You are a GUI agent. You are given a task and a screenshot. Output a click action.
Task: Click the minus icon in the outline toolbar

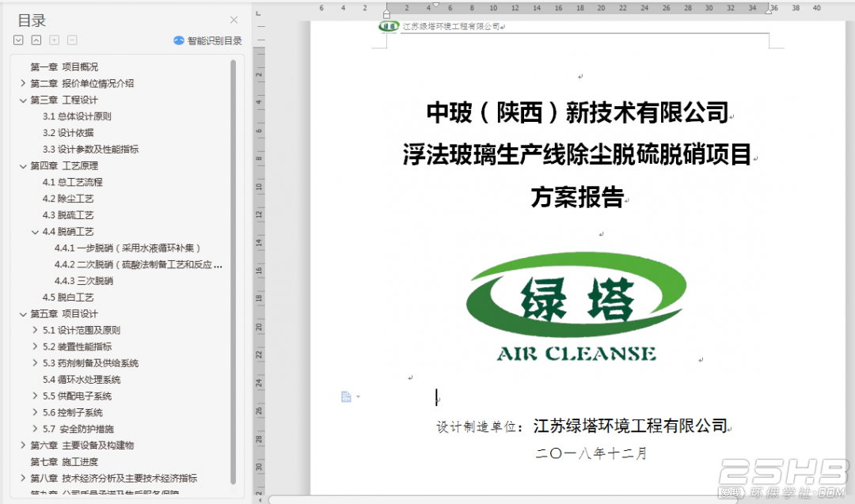(x=72, y=40)
